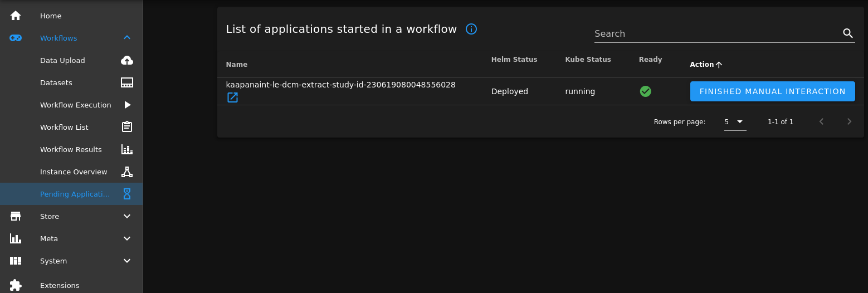
Task: Click the search magnifier icon
Action: click(848, 33)
